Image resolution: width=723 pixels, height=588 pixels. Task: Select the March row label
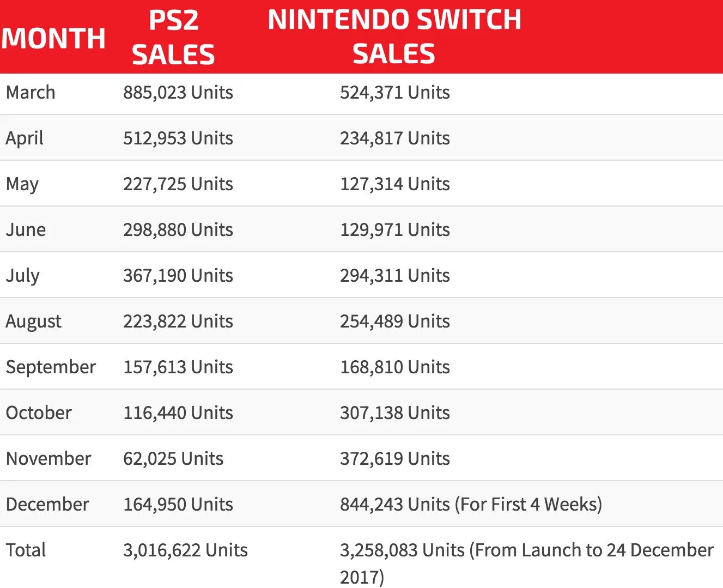coord(31,92)
